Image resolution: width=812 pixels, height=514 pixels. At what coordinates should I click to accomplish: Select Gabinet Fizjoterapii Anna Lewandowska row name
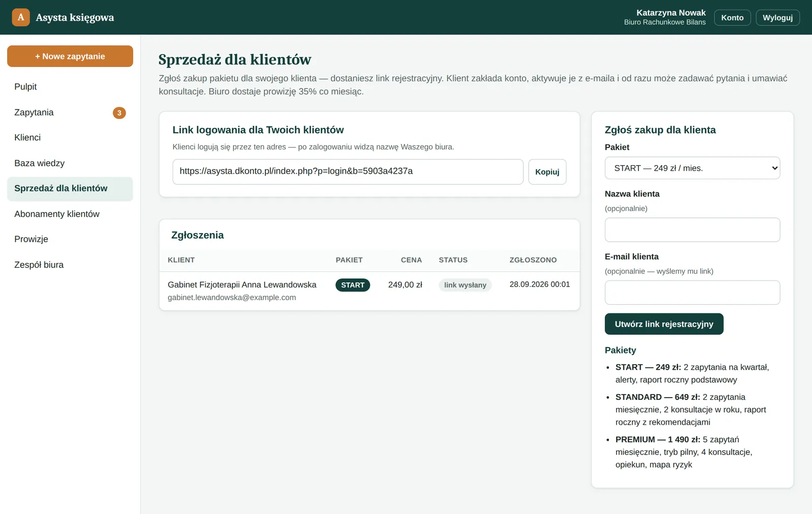click(242, 285)
